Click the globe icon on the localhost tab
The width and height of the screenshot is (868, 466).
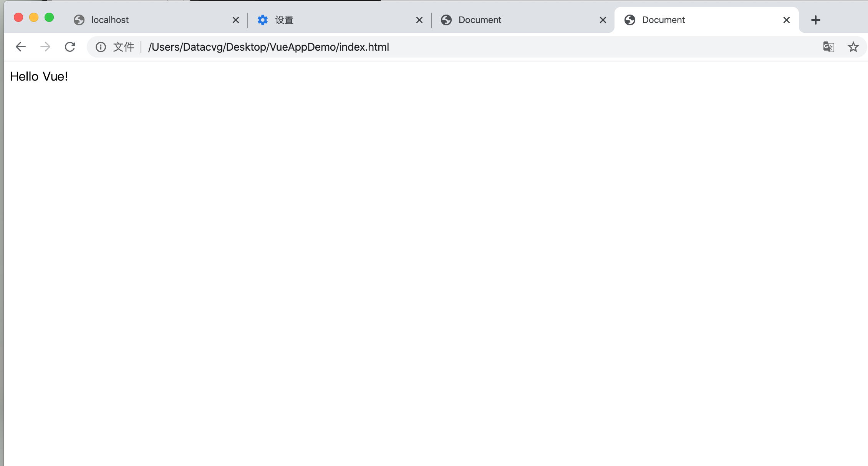[79, 20]
